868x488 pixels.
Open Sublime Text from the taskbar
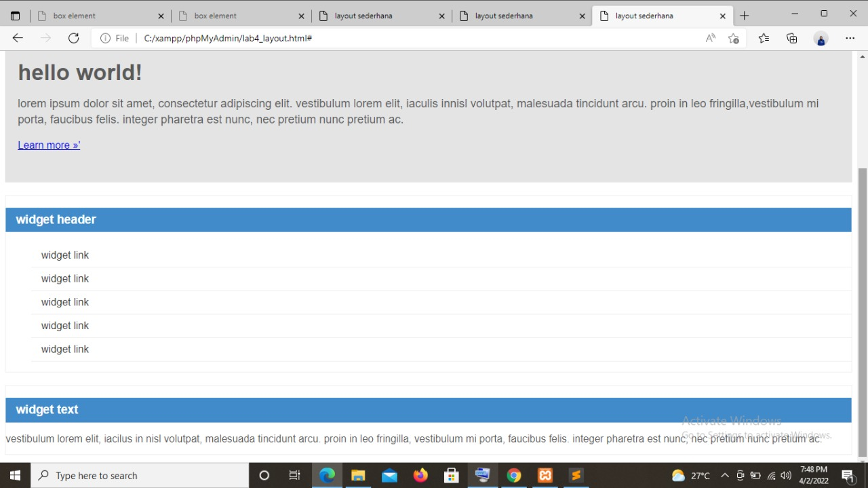[576, 475]
